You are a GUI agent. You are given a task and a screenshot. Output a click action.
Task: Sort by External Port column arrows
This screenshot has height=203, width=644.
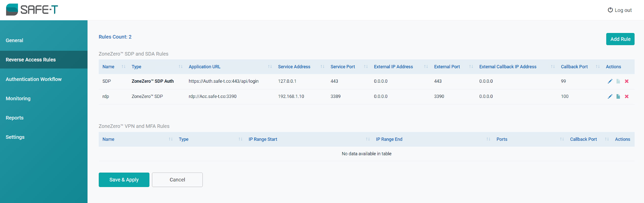click(471, 67)
